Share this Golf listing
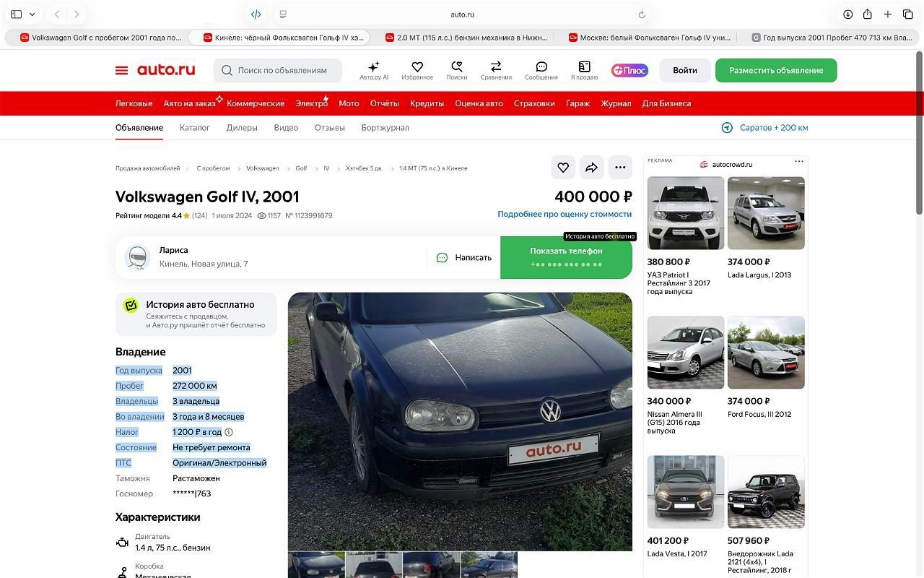The image size is (924, 578). 591,168
